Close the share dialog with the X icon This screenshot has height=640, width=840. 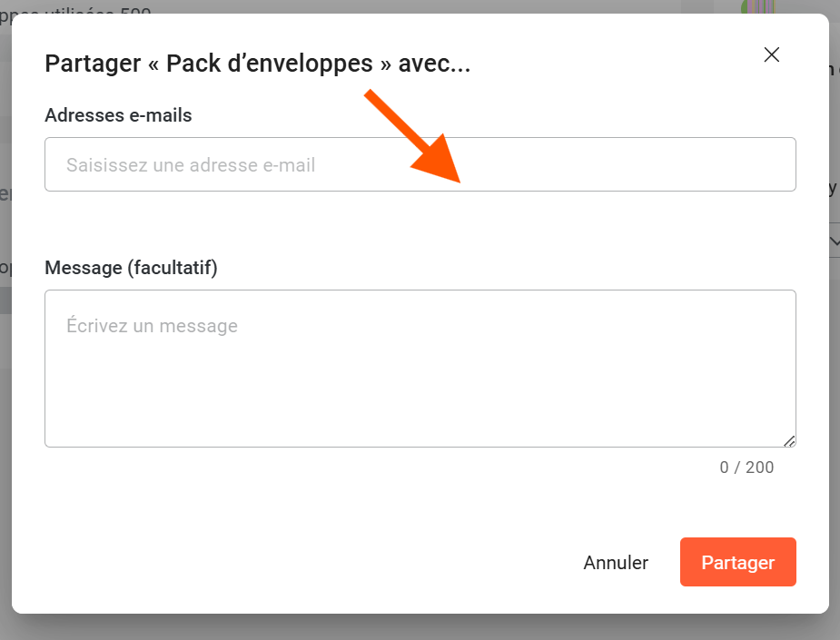coord(772,54)
